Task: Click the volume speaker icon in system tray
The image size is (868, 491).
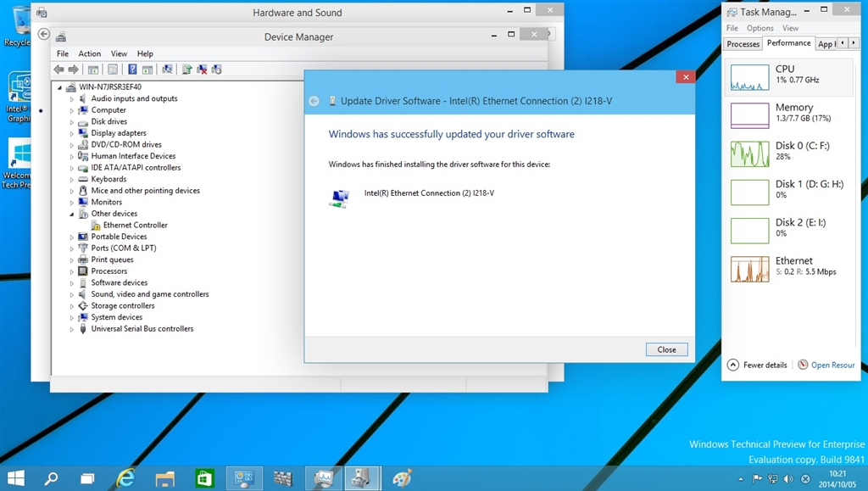Action: click(788, 479)
